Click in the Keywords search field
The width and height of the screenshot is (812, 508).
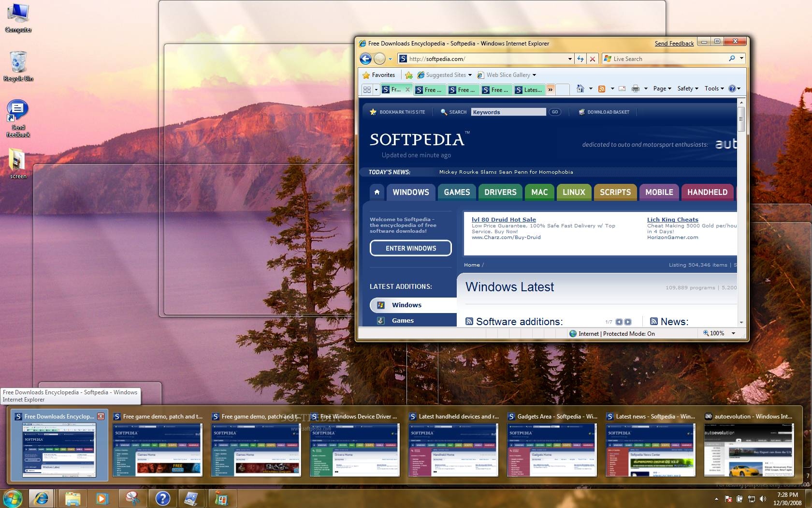tap(508, 112)
